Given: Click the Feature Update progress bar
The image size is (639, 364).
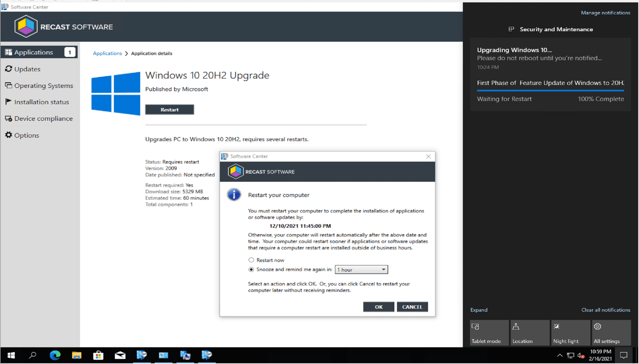Looking at the screenshot, I should [x=550, y=90].
